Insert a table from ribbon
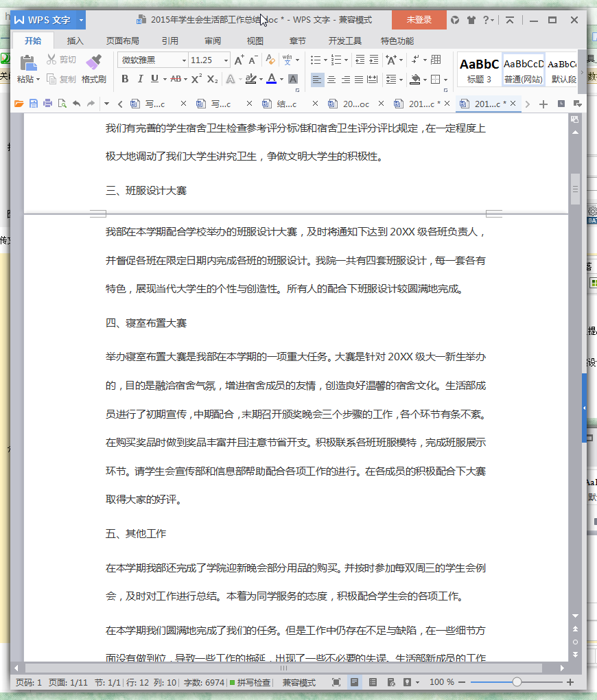Screen dimensions: 597x700 click(x=436, y=60)
